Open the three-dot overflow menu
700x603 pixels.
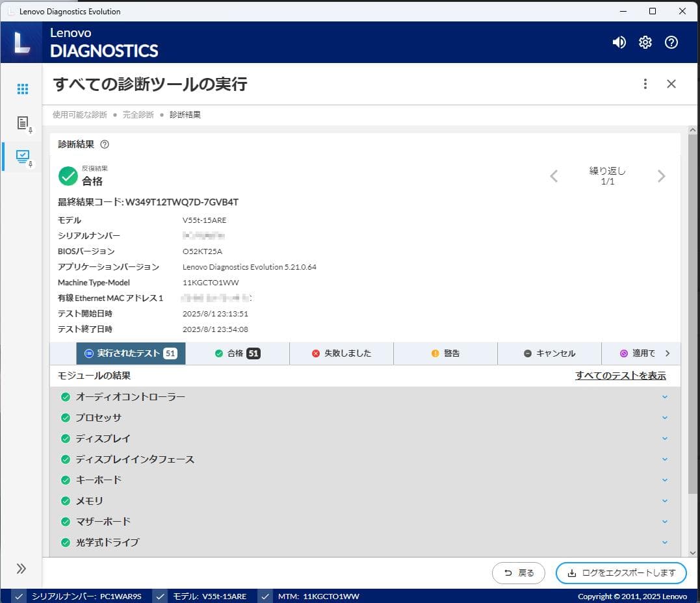click(x=645, y=84)
